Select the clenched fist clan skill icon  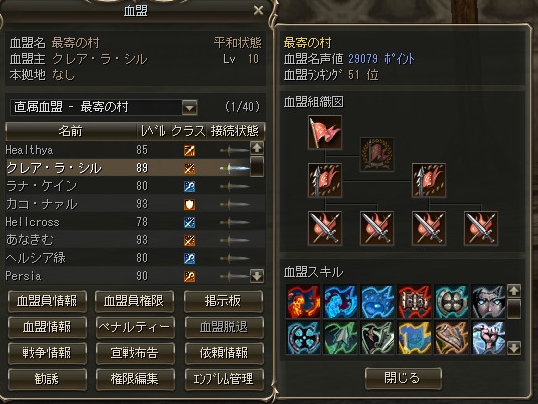488,338
